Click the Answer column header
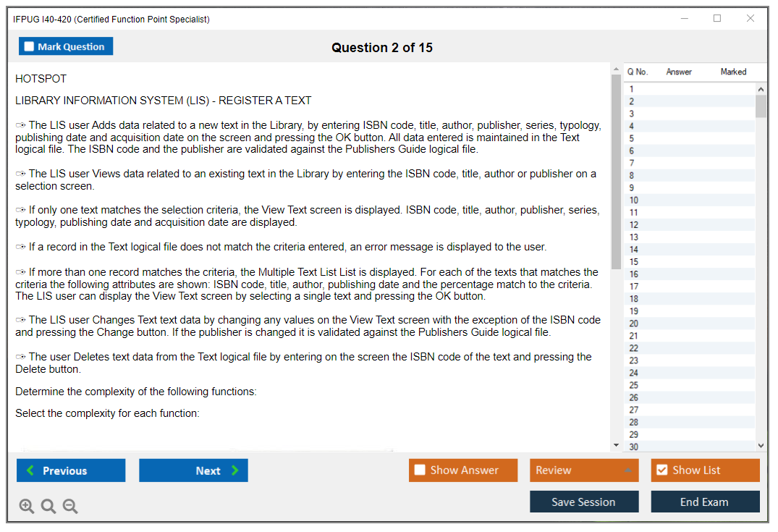This screenshot has width=778, height=532. coord(679,72)
